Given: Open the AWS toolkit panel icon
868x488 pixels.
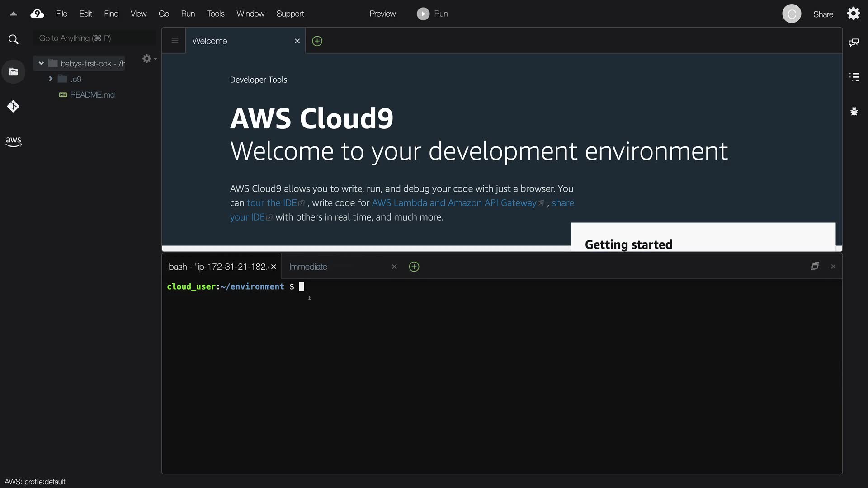Looking at the screenshot, I should [x=14, y=141].
